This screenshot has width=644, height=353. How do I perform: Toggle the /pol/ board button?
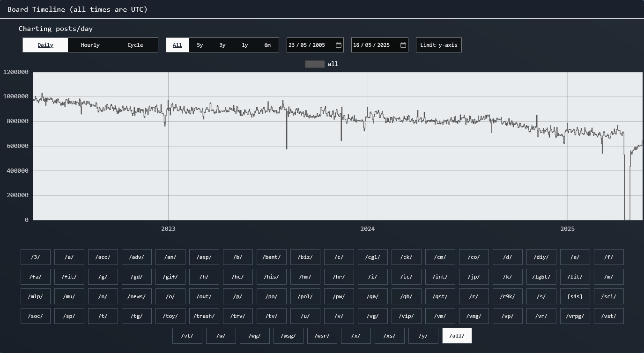[305, 296]
